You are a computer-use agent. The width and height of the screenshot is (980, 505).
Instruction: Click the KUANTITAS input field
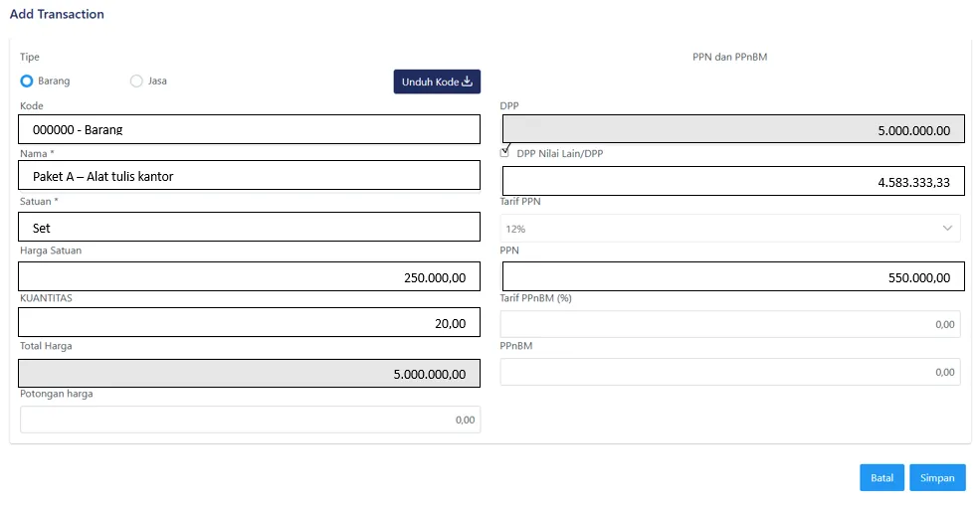click(x=249, y=322)
